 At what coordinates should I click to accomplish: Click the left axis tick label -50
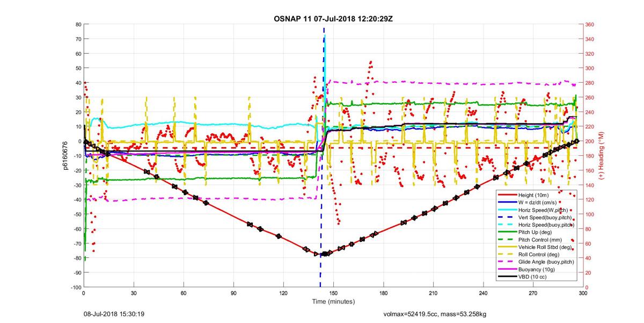tap(77, 214)
